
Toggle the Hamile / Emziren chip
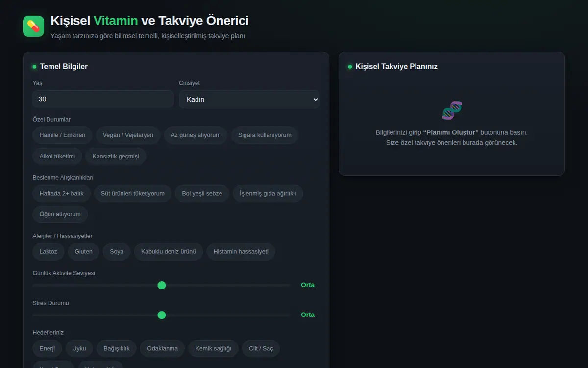click(x=62, y=135)
